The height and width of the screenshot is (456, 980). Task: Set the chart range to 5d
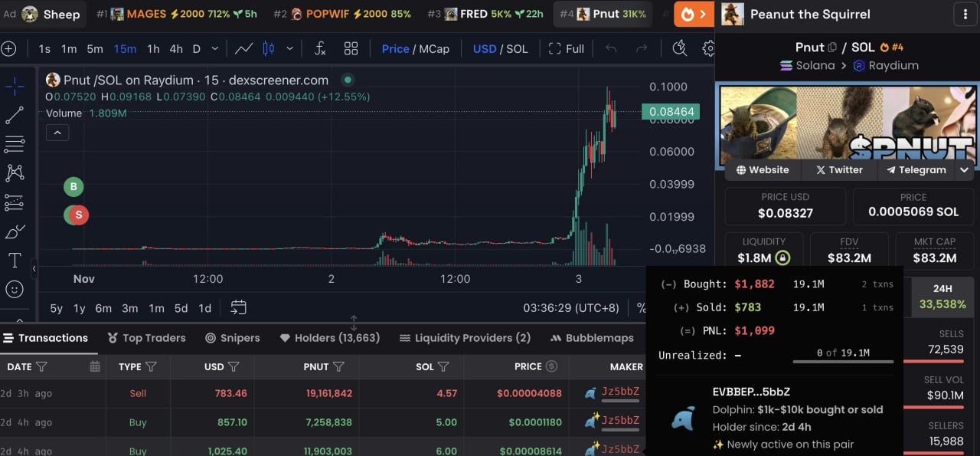click(181, 308)
